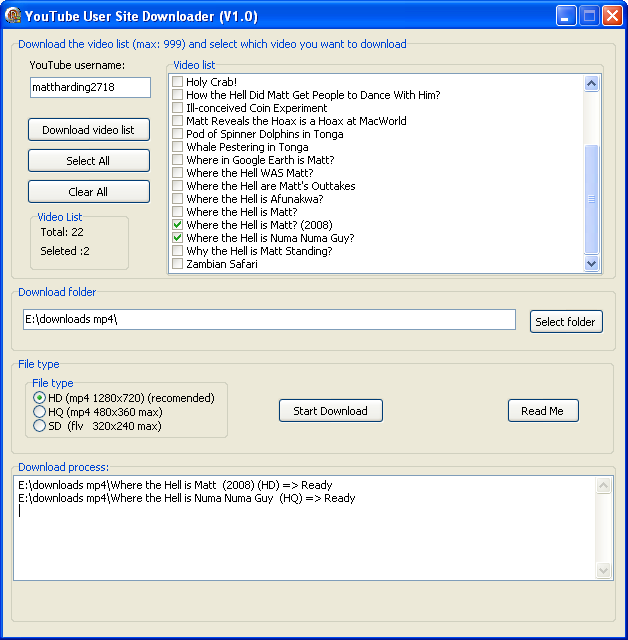Check the Holy Crab! video
628x640 pixels.
tap(178, 82)
